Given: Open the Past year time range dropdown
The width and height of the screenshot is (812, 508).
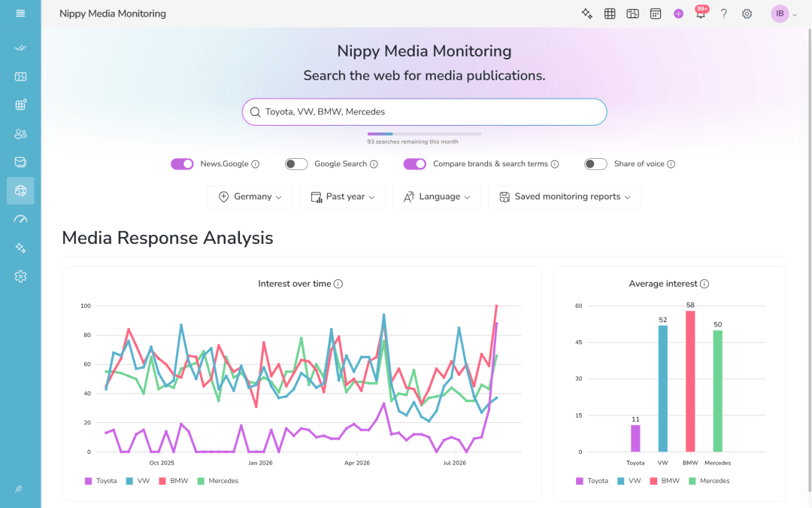Looking at the screenshot, I should tap(342, 197).
